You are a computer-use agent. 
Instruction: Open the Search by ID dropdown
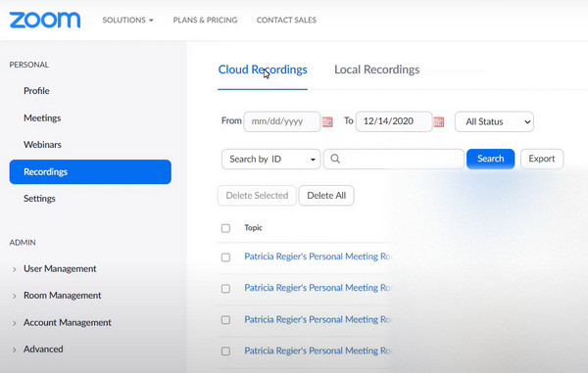coord(270,160)
